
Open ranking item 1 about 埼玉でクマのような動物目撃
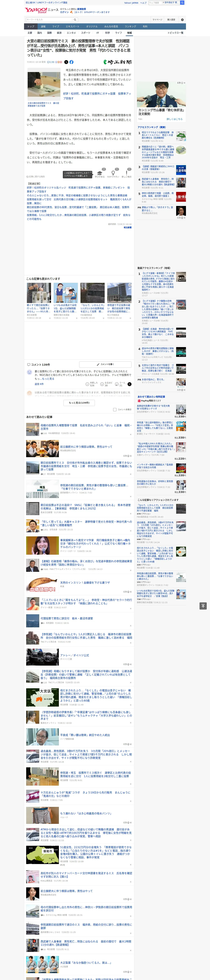(158, 135)
